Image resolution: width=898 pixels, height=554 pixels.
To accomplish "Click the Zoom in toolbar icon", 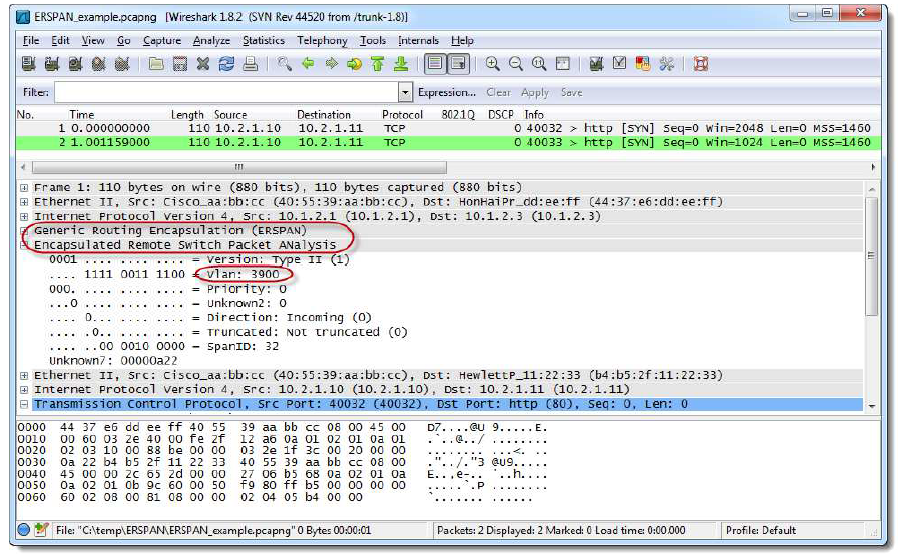I will coord(493,64).
